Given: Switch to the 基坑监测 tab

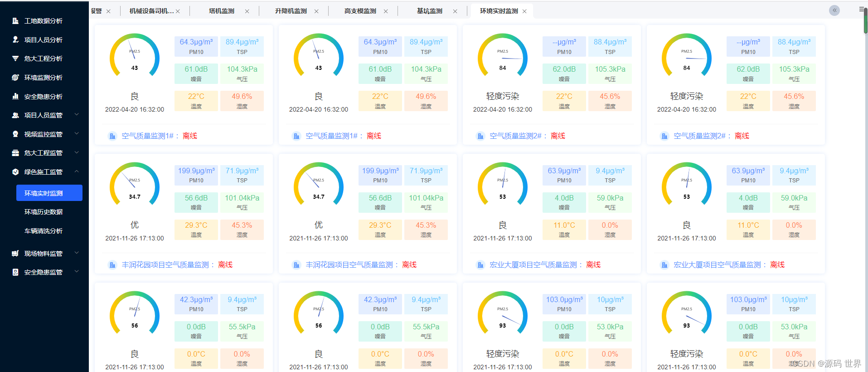Looking at the screenshot, I should click(430, 11).
